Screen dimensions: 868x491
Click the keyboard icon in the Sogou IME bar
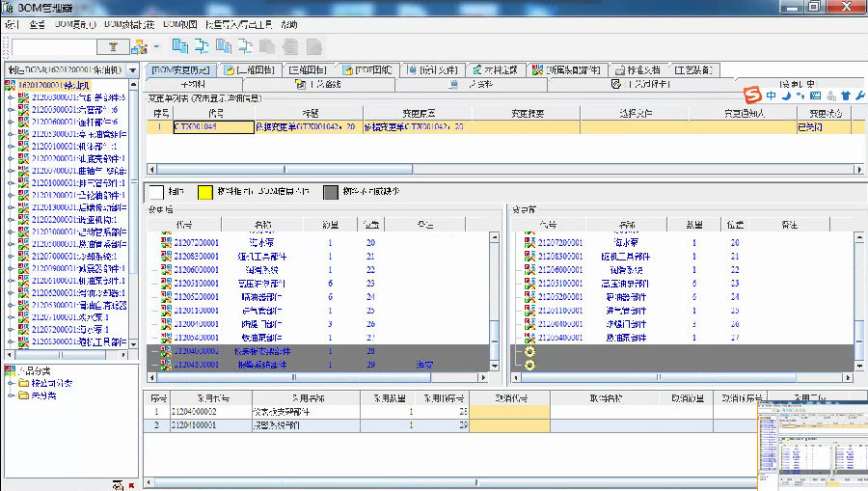[x=815, y=95]
